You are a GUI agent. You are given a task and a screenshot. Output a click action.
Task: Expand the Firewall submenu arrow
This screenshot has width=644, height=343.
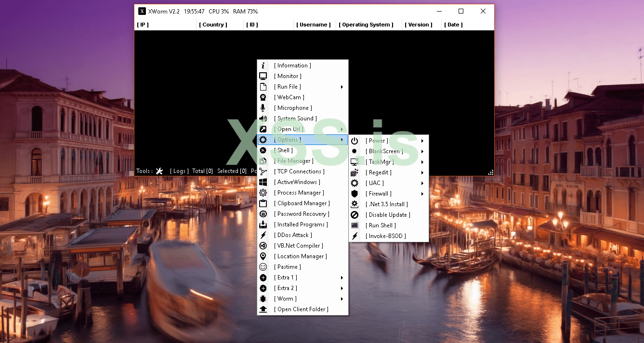coord(422,194)
